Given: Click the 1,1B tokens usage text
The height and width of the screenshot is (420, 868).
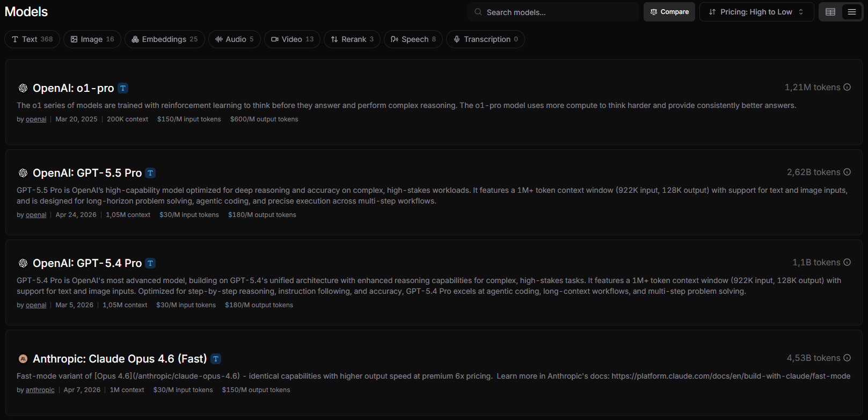Looking at the screenshot, I should tap(816, 262).
